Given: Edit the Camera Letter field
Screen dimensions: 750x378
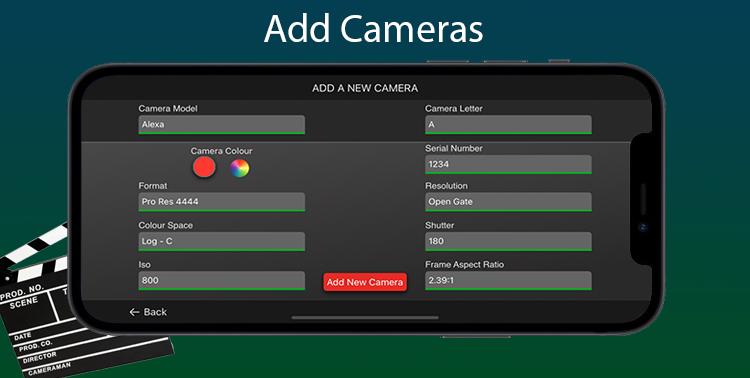Looking at the screenshot, I should coord(508,124).
